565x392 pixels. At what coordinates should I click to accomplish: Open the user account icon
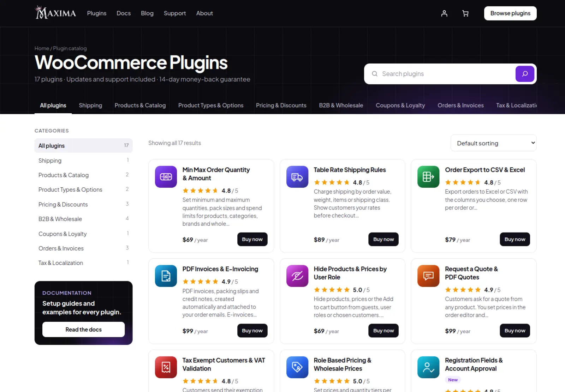pyautogui.click(x=444, y=13)
